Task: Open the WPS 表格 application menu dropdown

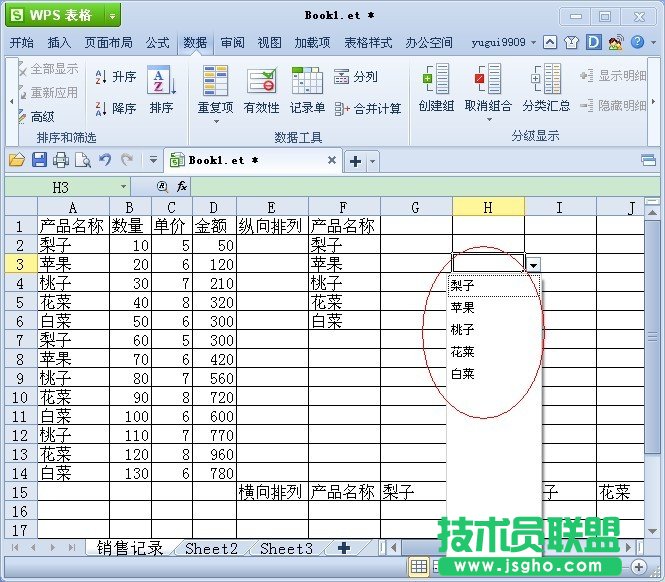Action: (x=112, y=16)
